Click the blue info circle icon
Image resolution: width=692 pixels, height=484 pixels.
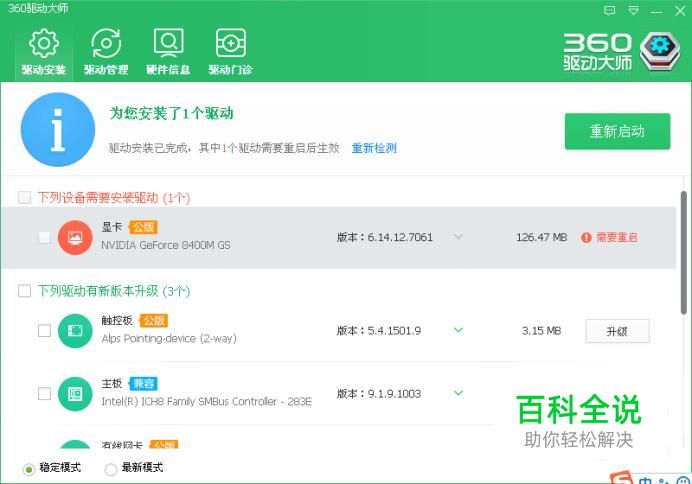[58, 129]
